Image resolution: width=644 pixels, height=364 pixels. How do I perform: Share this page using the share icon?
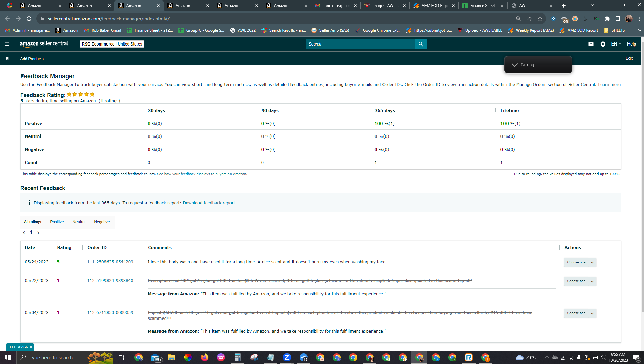pyautogui.click(x=529, y=19)
